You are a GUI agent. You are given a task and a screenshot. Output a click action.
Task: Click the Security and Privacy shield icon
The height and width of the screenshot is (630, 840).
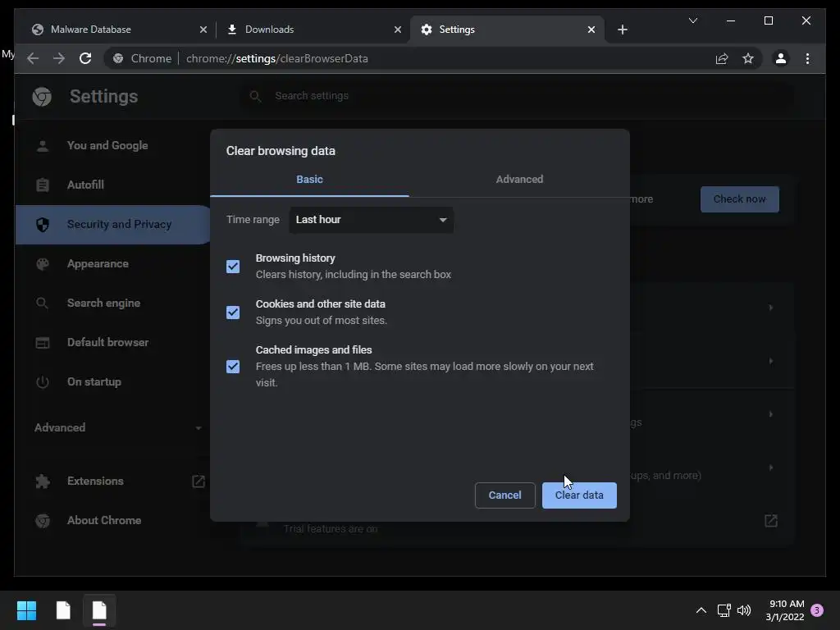point(43,225)
